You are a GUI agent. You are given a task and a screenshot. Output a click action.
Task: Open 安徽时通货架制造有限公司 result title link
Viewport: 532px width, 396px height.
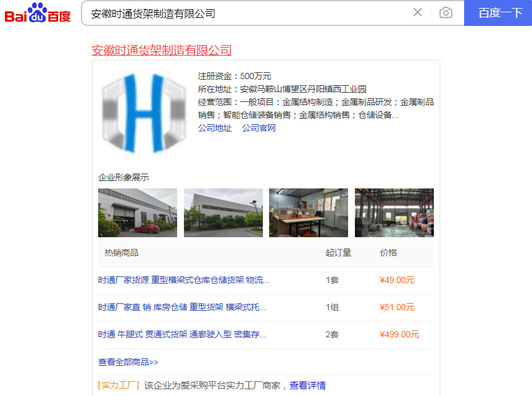click(162, 50)
